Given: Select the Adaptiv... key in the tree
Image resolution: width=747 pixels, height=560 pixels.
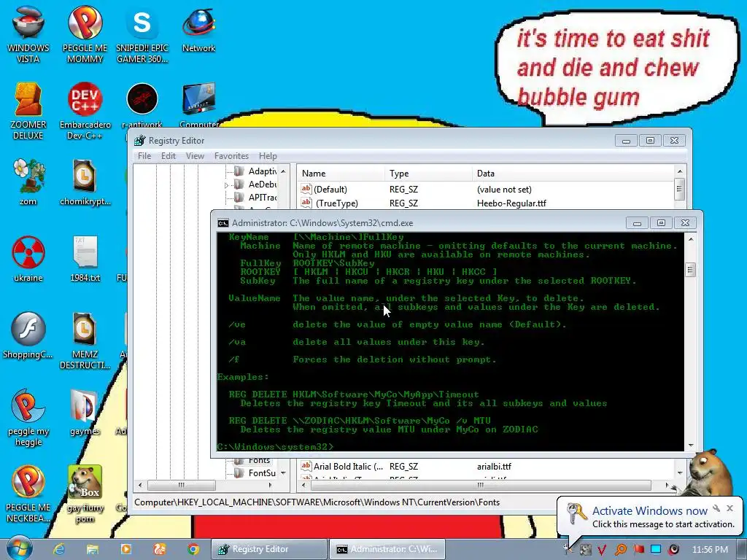Looking at the screenshot, I should tap(262, 171).
